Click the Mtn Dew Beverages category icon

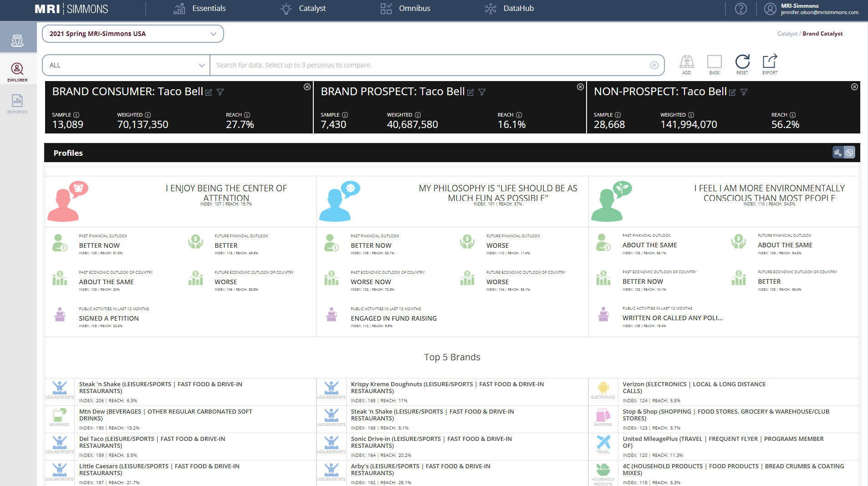tap(60, 415)
